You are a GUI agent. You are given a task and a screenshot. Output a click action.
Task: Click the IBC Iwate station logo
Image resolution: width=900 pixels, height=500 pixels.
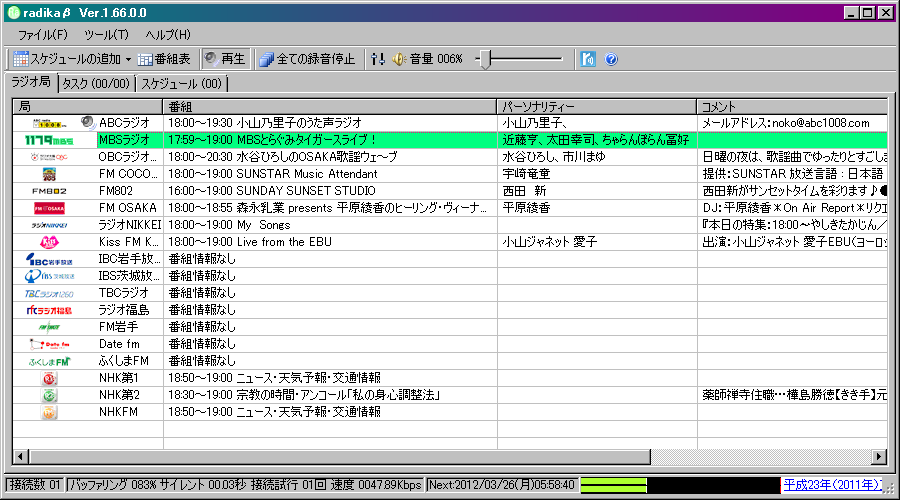(x=49, y=259)
